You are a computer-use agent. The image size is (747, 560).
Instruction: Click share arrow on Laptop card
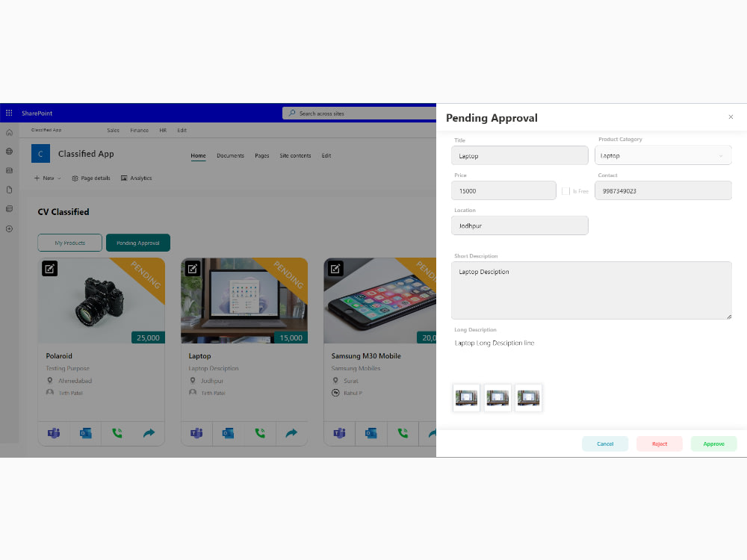click(x=291, y=433)
